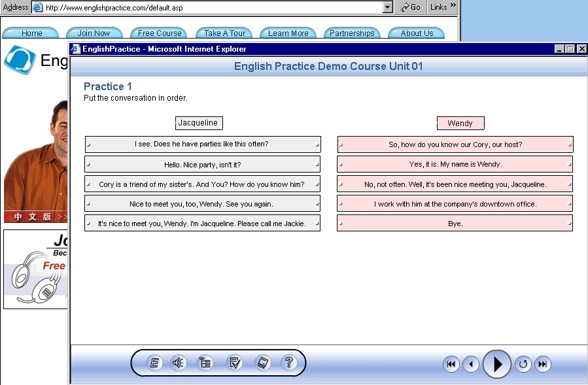The height and width of the screenshot is (385, 588).
Task: Expand the Links toolbar chevron
Action: pos(453,6)
